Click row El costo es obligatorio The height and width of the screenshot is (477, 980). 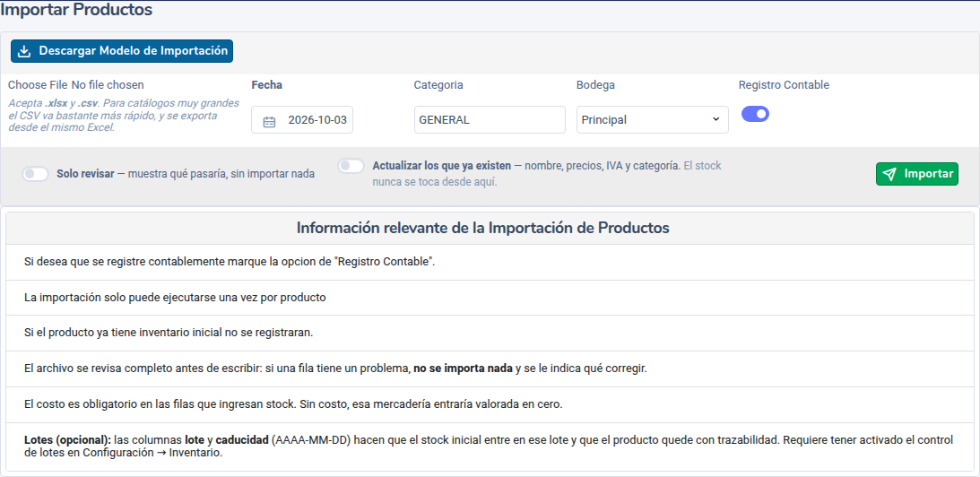tap(490, 403)
